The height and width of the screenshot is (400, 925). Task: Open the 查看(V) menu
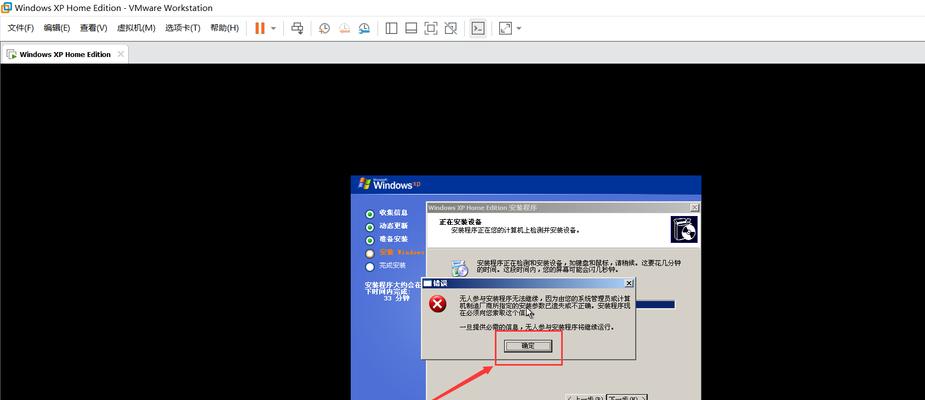[x=93, y=28]
